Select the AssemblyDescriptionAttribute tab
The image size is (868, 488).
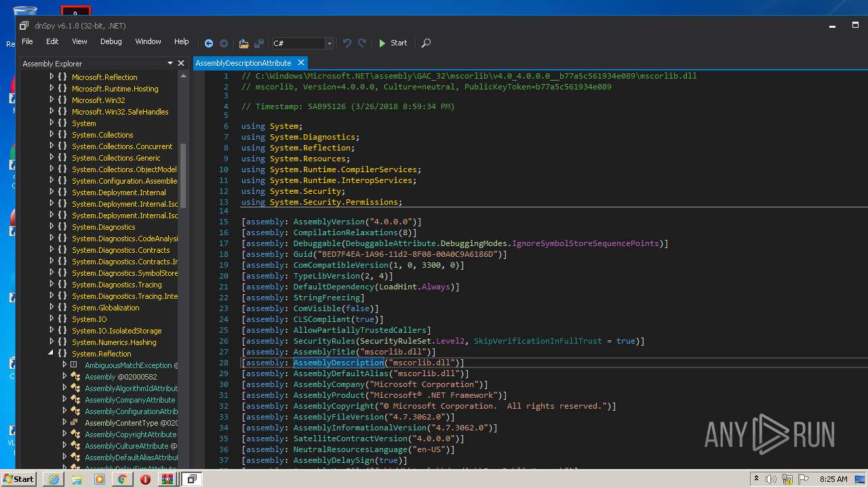243,63
